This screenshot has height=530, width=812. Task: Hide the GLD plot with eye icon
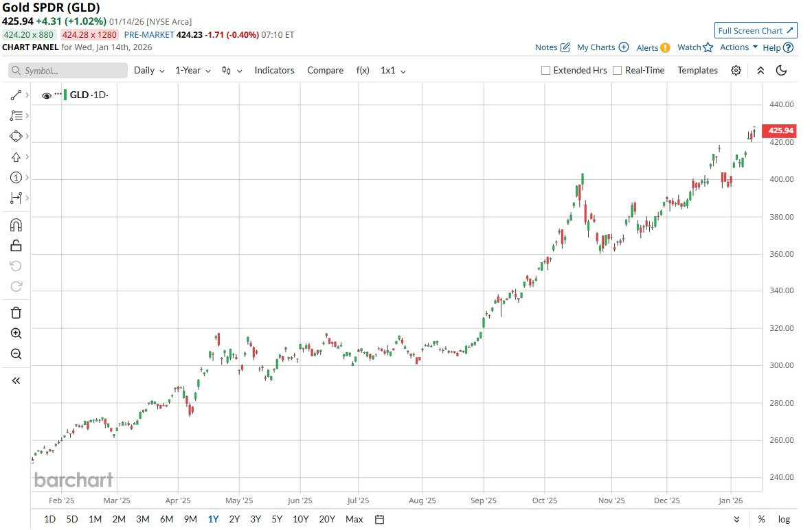click(x=47, y=95)
